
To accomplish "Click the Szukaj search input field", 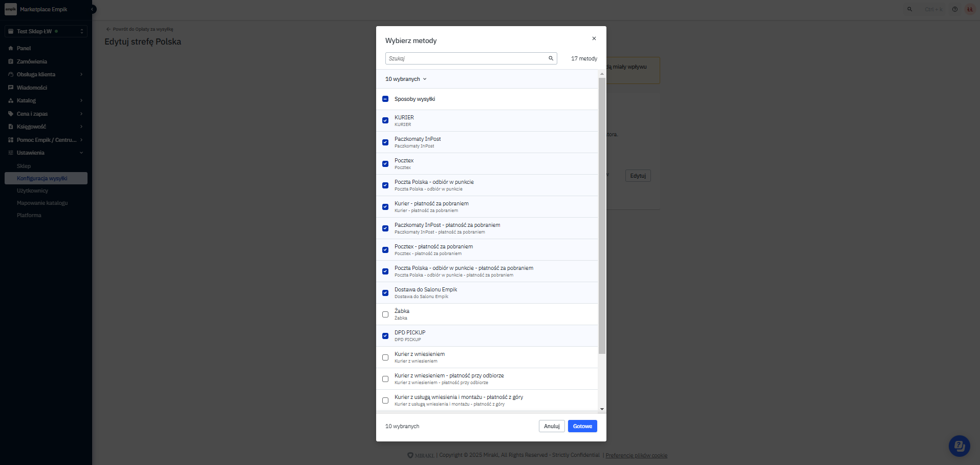I will [x=466, y=58].
